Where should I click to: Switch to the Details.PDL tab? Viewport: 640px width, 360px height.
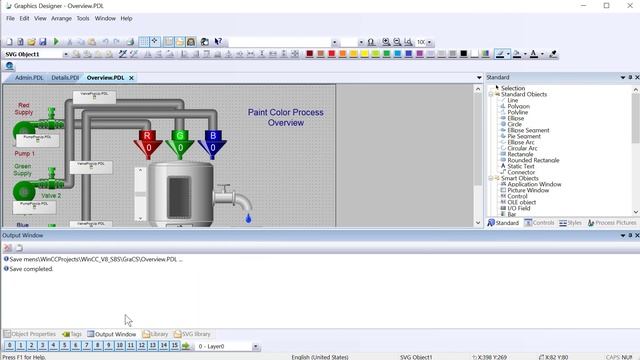coord(65,78)
